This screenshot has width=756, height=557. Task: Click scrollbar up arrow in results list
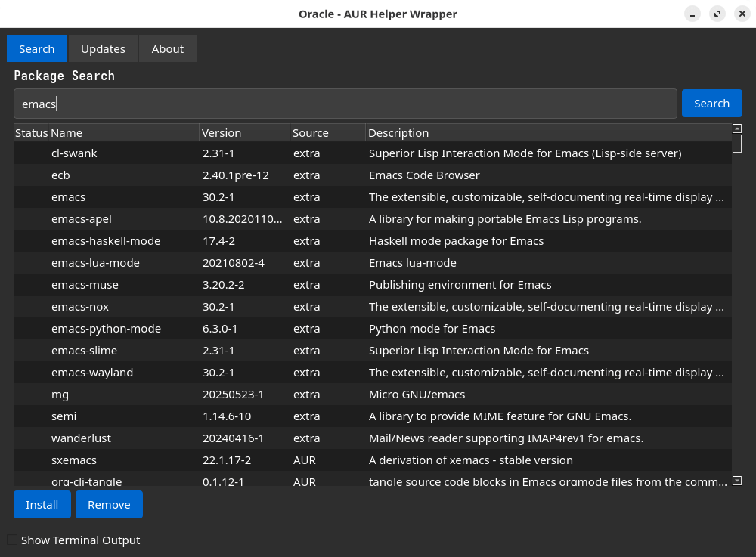[737, 128]
